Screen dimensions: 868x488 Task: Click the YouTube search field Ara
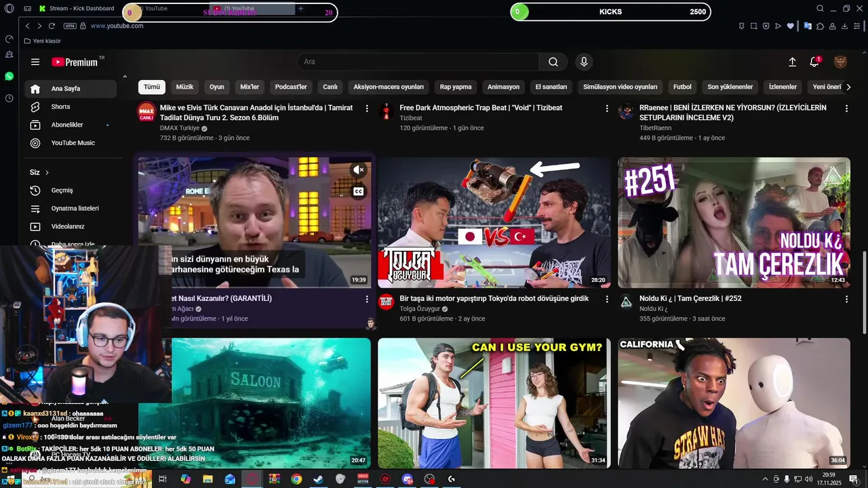pyautogui.click(x=418, y=62)
